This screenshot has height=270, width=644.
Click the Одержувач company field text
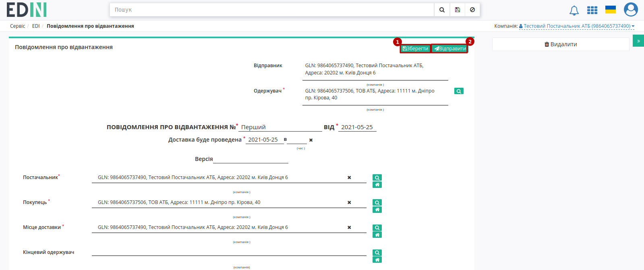pyautogui.click(x=370, y=94)
